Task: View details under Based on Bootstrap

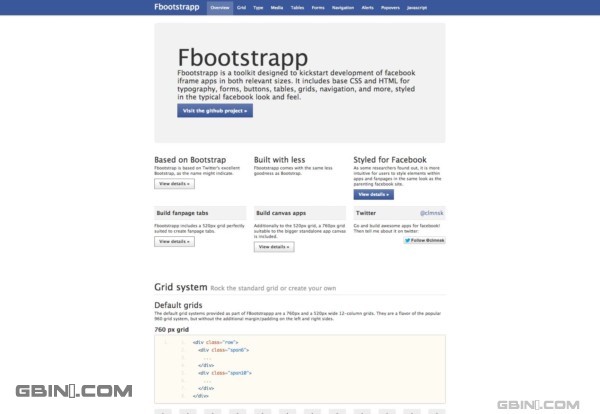Action: (174, 184)
